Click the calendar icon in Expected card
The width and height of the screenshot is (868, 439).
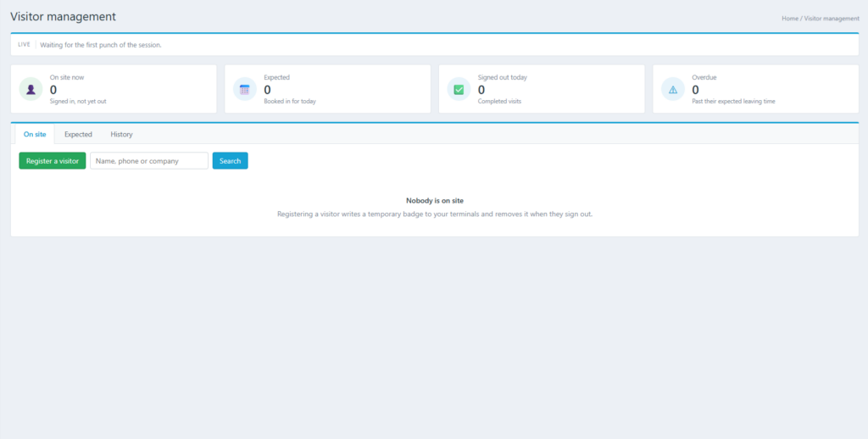point(245,89)
